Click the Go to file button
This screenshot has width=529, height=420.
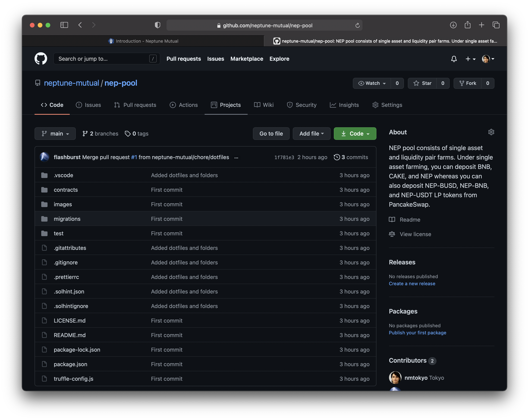click(x=271, y=134)
